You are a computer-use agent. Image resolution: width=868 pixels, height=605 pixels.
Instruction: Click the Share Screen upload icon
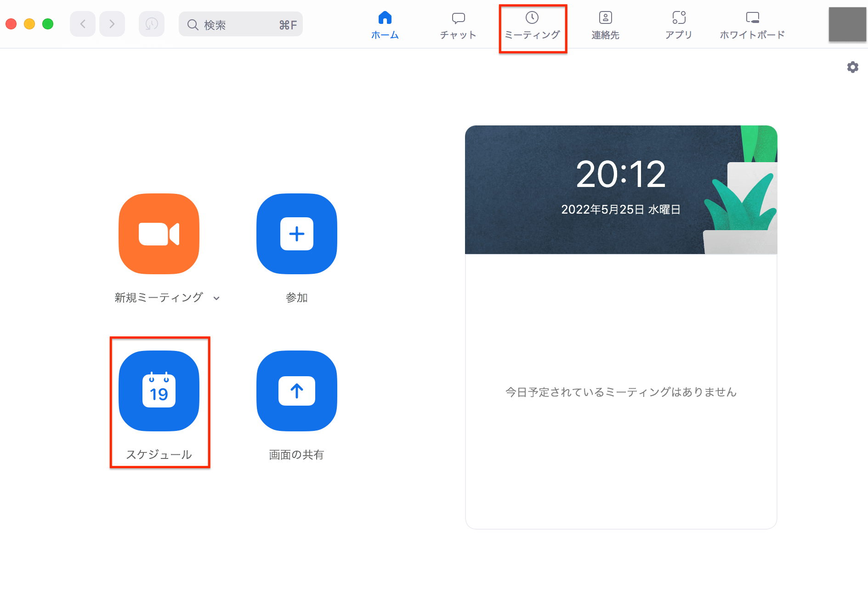(296, 391)
